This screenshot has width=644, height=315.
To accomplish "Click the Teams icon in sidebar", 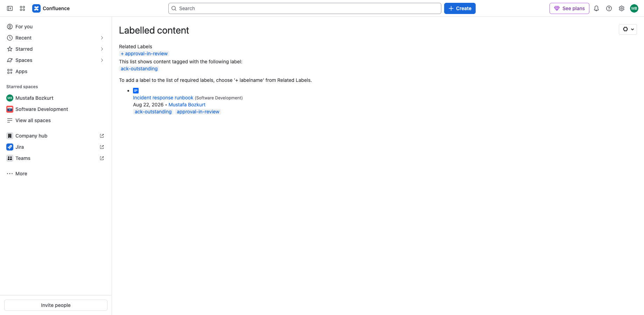I will coord(10,158).
